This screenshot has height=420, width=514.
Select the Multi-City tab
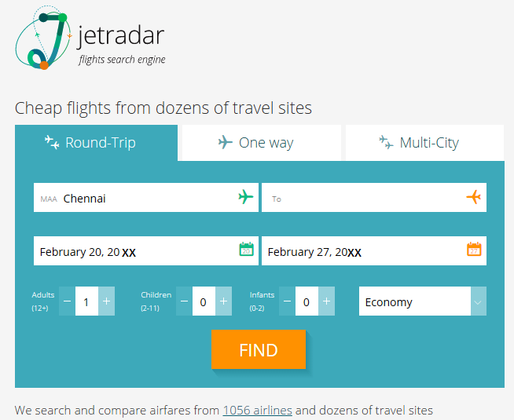point(424,143)
